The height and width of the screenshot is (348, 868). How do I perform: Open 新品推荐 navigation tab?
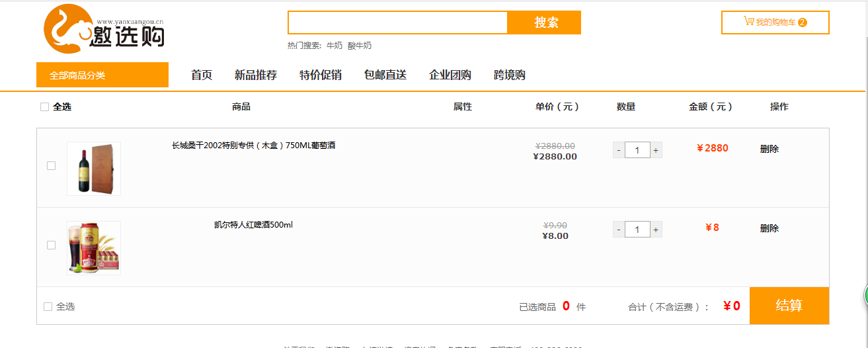pyautogui.click(x=256, y=75)
